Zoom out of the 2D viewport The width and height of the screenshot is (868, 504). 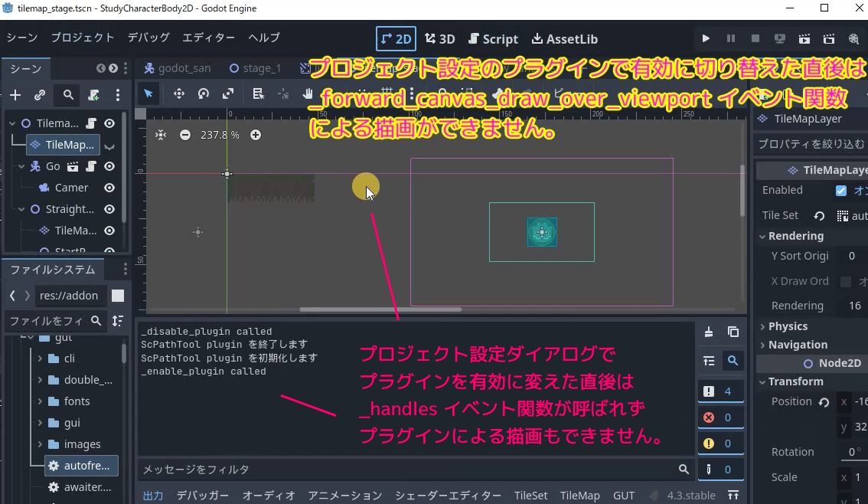pyautogui.click(x=185, y=135)
